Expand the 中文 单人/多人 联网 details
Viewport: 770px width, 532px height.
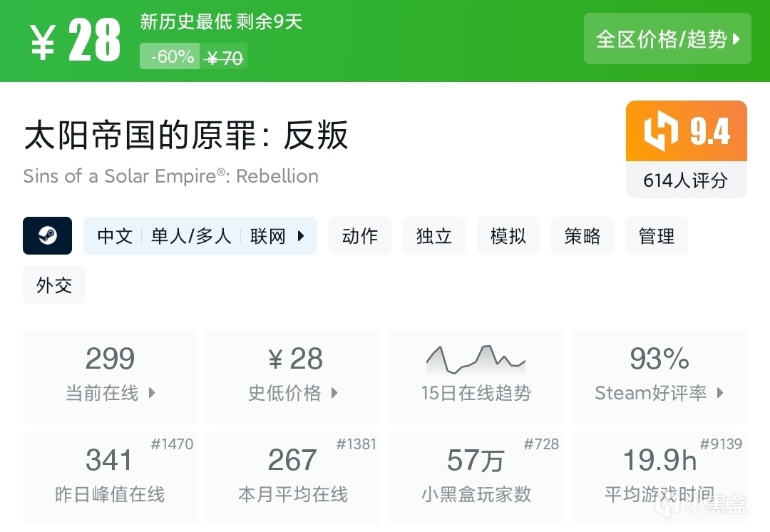pos(200,236)
